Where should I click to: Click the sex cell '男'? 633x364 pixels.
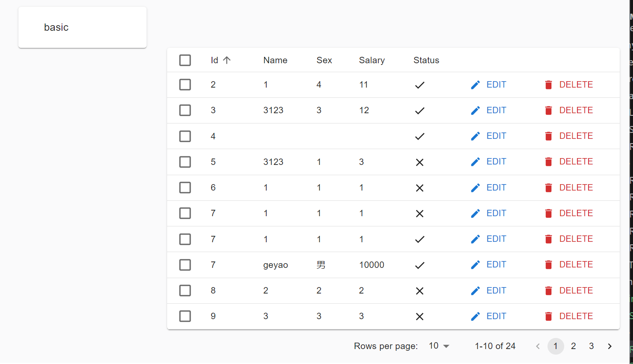click(321, 265)
